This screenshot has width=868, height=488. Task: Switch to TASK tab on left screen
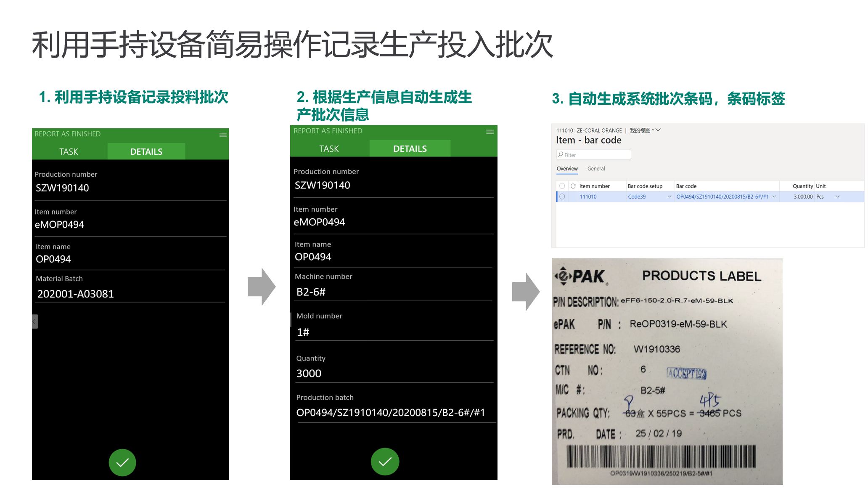tap(69, 151)
